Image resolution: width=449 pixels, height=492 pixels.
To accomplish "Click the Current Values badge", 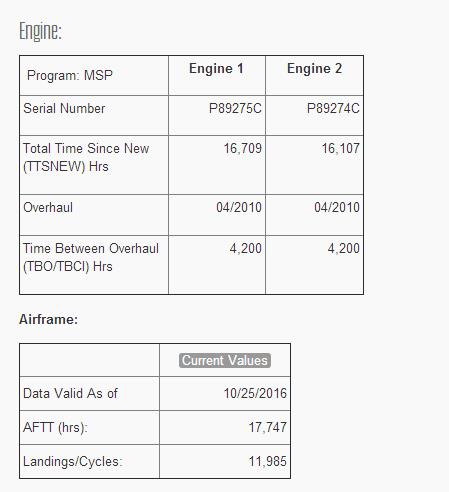I will point(225,361).
